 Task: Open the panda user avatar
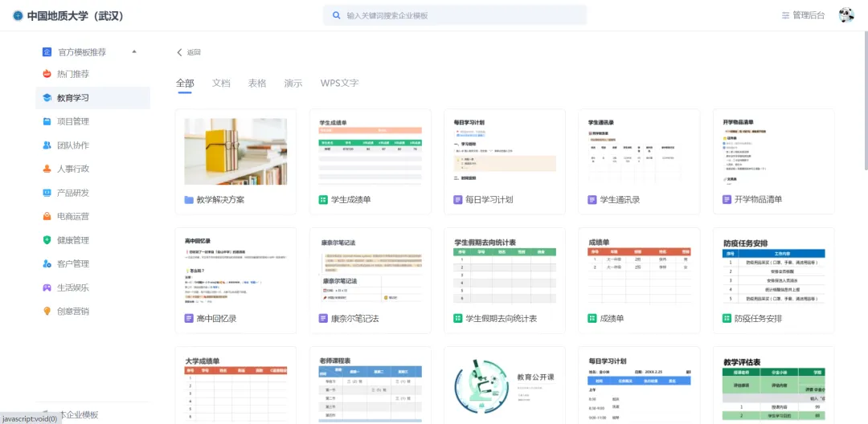[846, 15]
